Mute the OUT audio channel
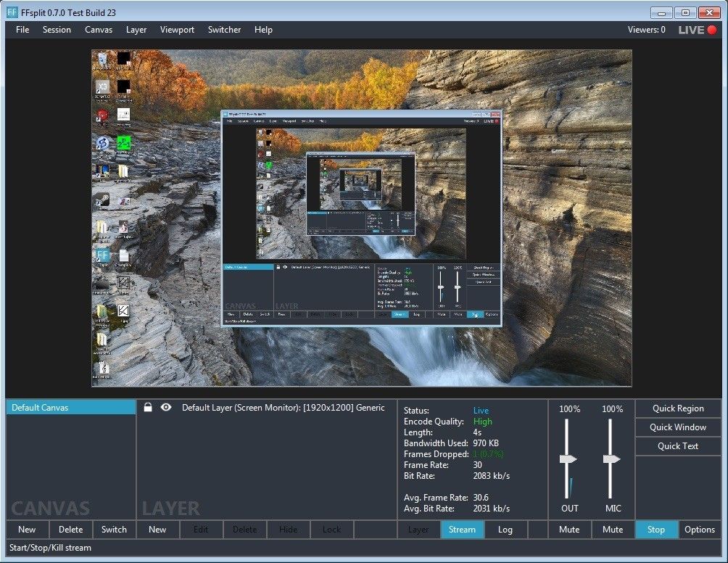Image resolution: width=728 pixels, height=563 pixels. 569,530
